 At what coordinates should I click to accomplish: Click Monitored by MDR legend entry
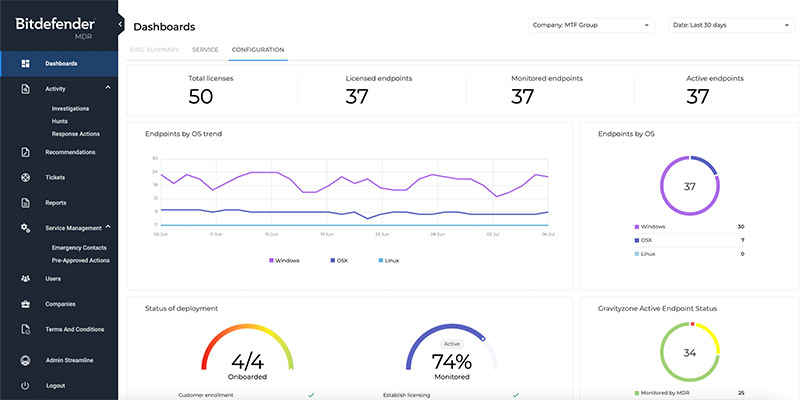click(x=689, y=393)
